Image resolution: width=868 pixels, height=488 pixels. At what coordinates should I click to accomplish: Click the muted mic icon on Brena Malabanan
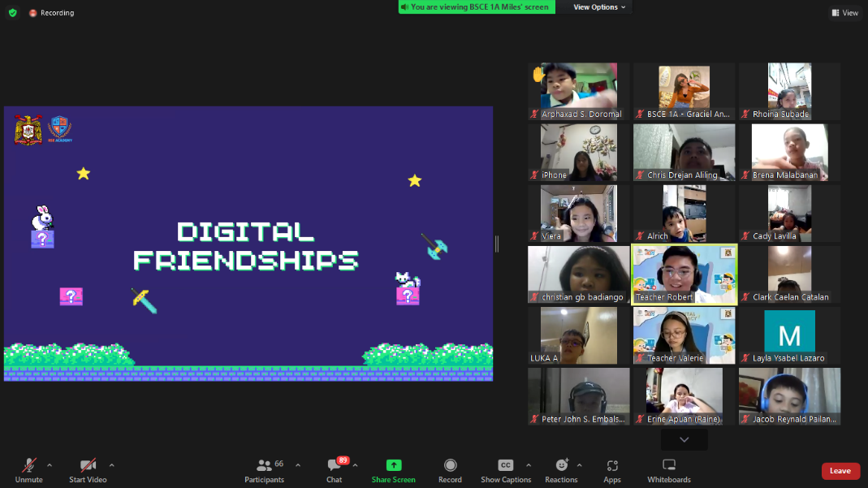pos(745,175)
